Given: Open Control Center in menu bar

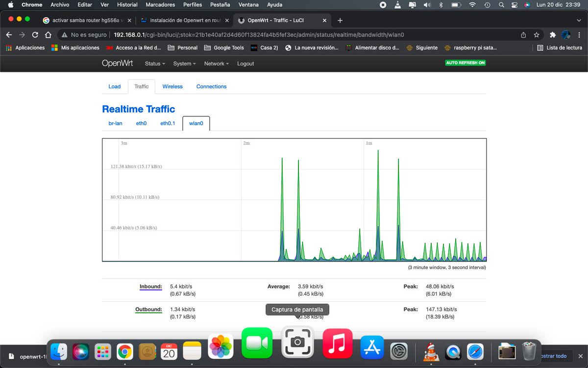Looking at the screenshot, I should tap(514, 5).
